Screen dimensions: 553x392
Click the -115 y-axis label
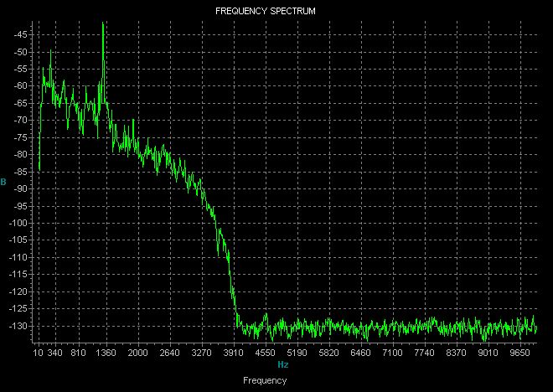[17, 274]
